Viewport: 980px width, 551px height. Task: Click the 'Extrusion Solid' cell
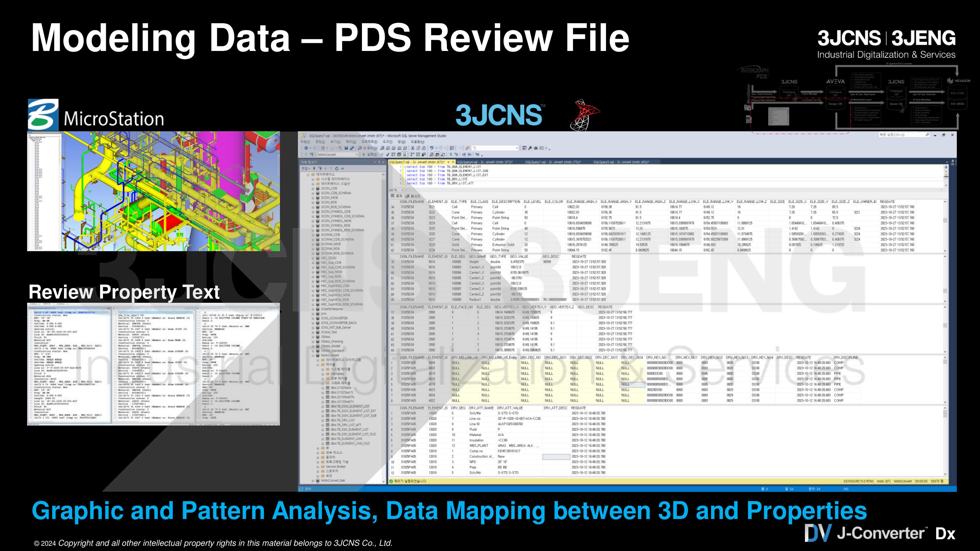(x=503, y=245)
